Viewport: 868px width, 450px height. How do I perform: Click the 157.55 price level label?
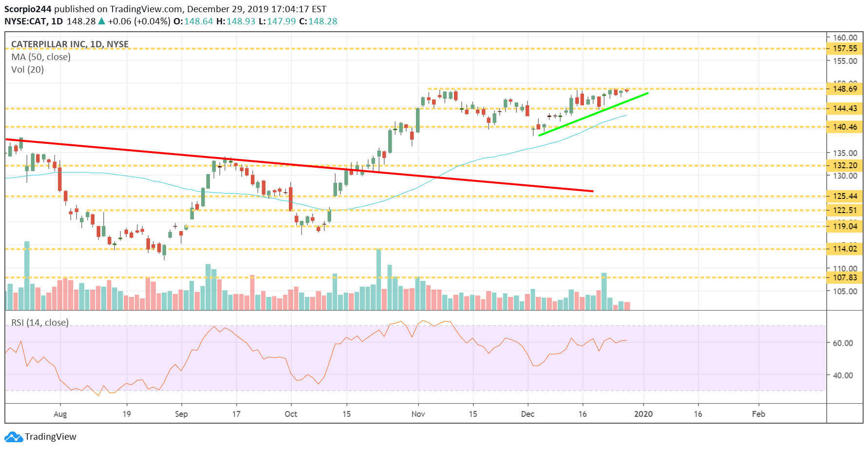[x=845, y=49]
